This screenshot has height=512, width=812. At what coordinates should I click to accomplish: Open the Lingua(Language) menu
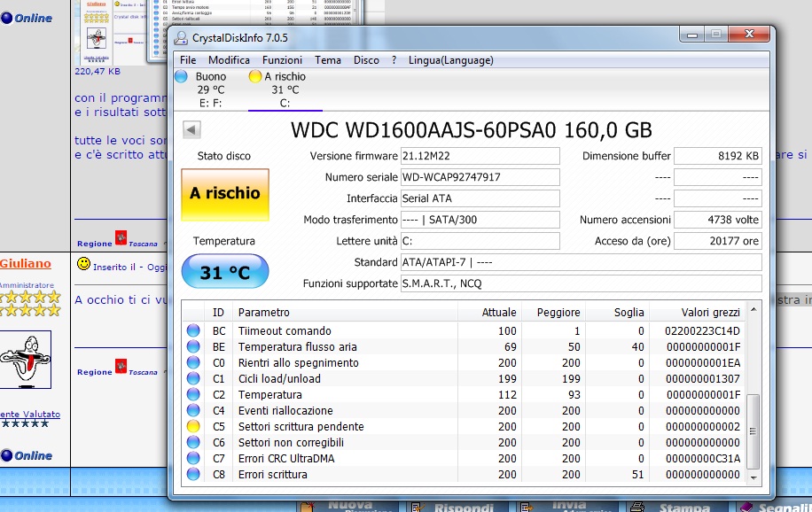pos(450,60)
